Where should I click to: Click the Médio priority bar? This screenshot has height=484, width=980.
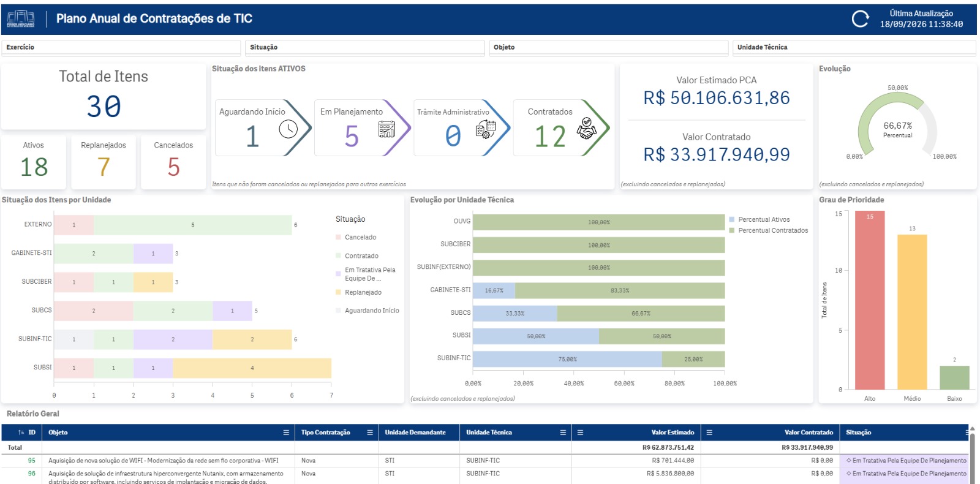point(912,312)
